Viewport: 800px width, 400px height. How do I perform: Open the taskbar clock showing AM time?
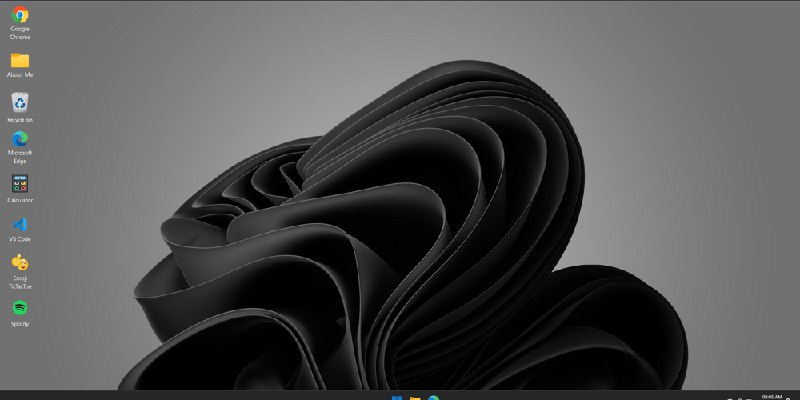tap(771, 397)
